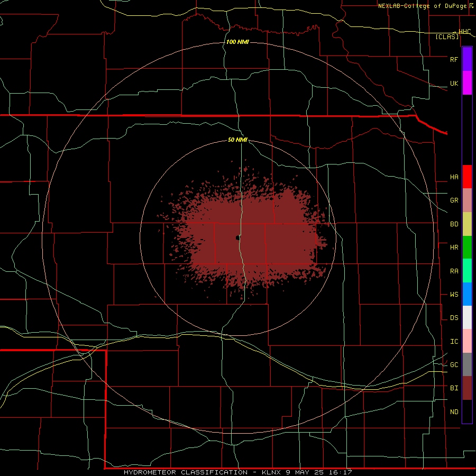This screenshot has width=476, height=476.
Task: Click the DS legend label
Action: (454, 318)
